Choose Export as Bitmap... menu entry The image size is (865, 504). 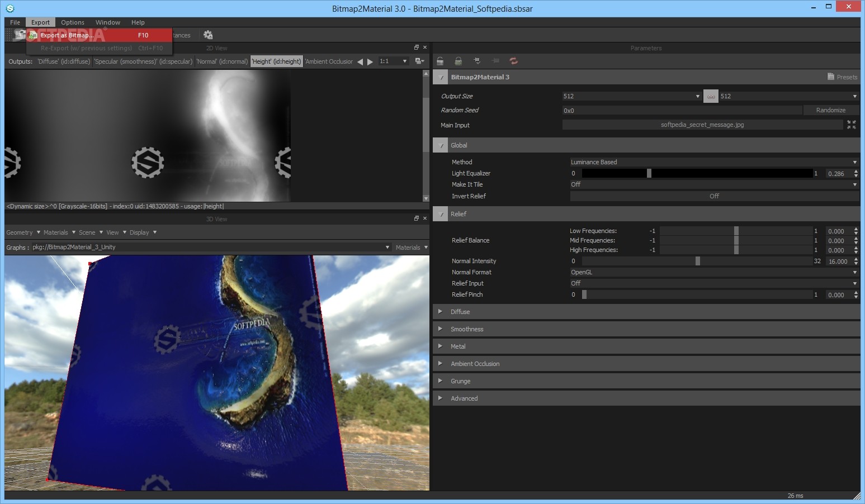pos(100,35)
